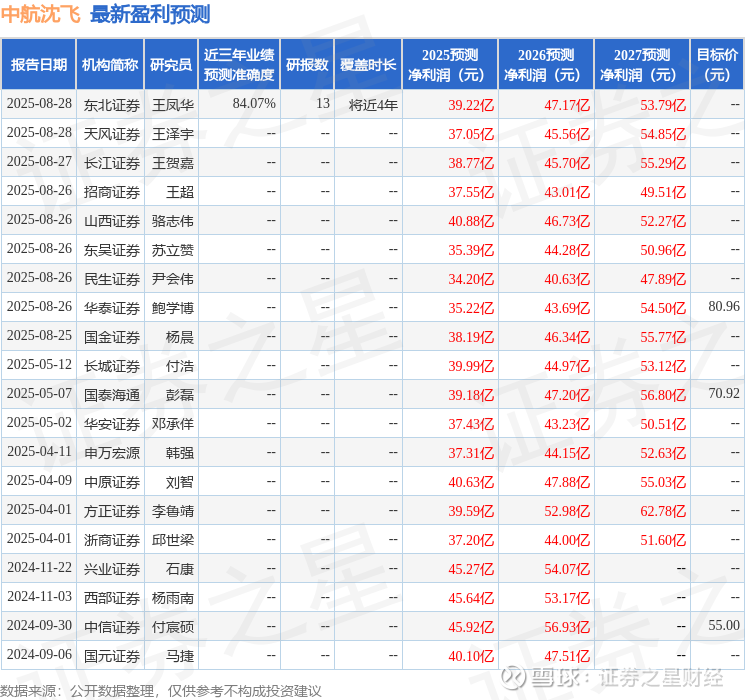Click the 国泰海通 institution cell
The height and width of the screenshot is (700, 745).
[112, 395]
